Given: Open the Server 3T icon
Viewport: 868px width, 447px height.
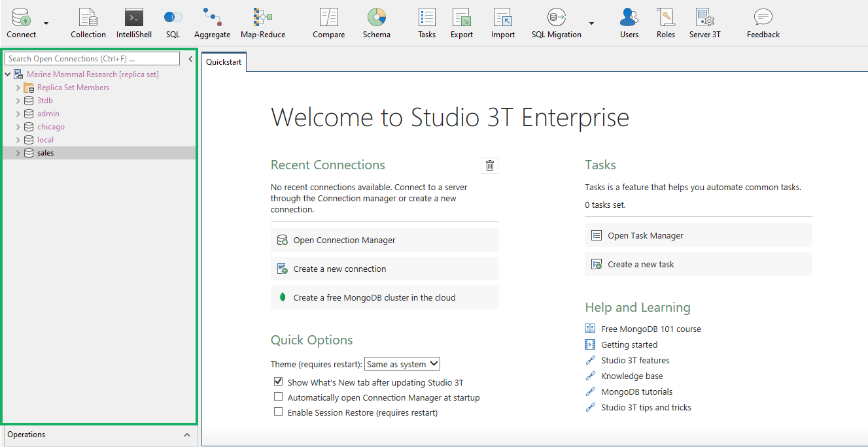Looking at the screenshot, I should (x=704, y=23).
